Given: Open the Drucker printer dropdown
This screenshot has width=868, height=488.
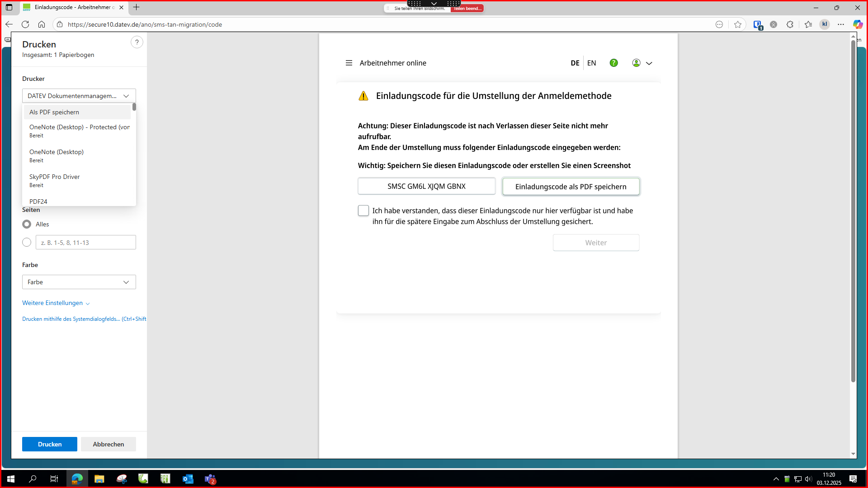Looking at the screenshot, I should [x=79, y=96].
